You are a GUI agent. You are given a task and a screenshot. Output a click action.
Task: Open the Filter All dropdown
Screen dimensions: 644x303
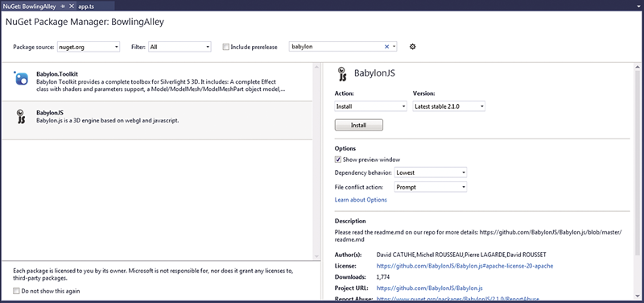coord(180,47)
